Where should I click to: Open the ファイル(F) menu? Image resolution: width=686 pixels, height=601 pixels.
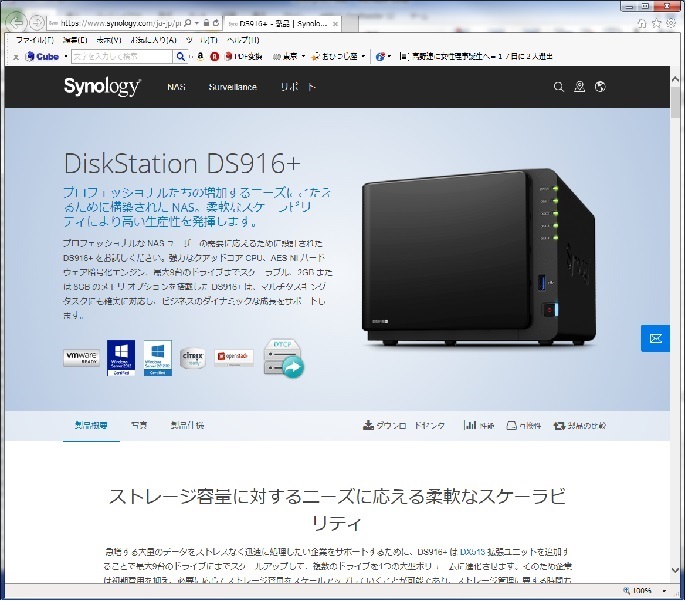(x=35, y=40)
